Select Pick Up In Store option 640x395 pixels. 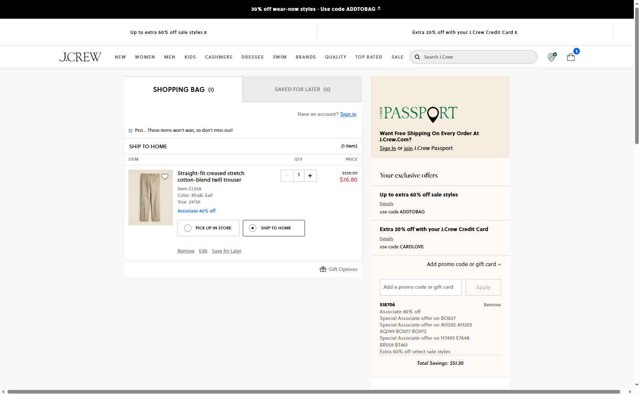[x=208, y=228]
